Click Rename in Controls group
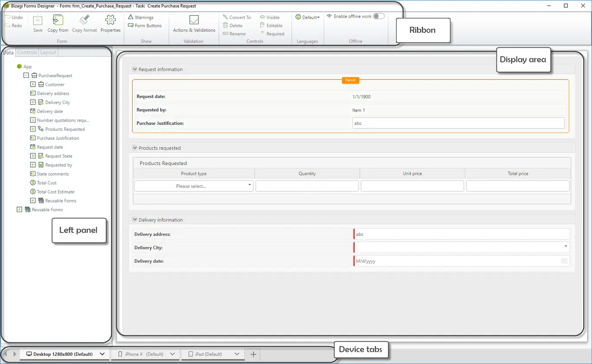 click(x=234, y=34)
